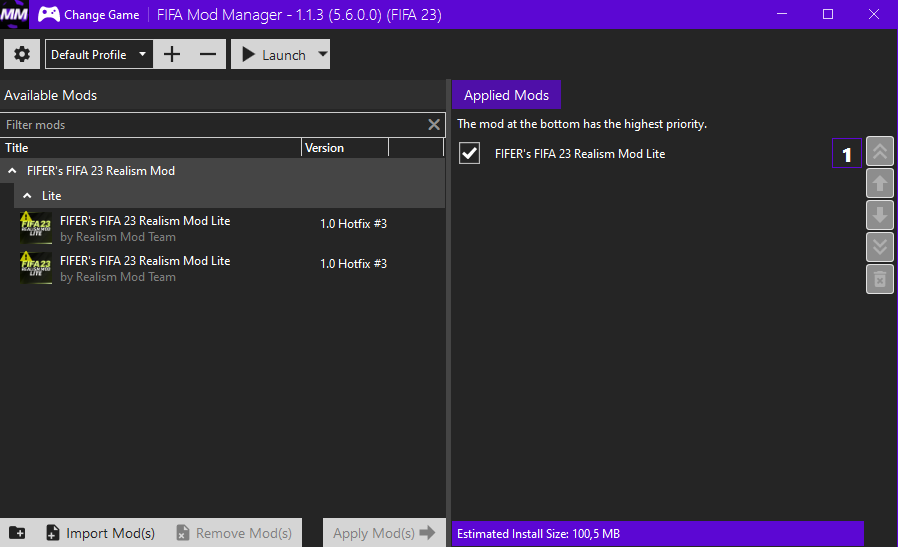
Task: Click the MM app logo
Action: (x=14, y=14)
